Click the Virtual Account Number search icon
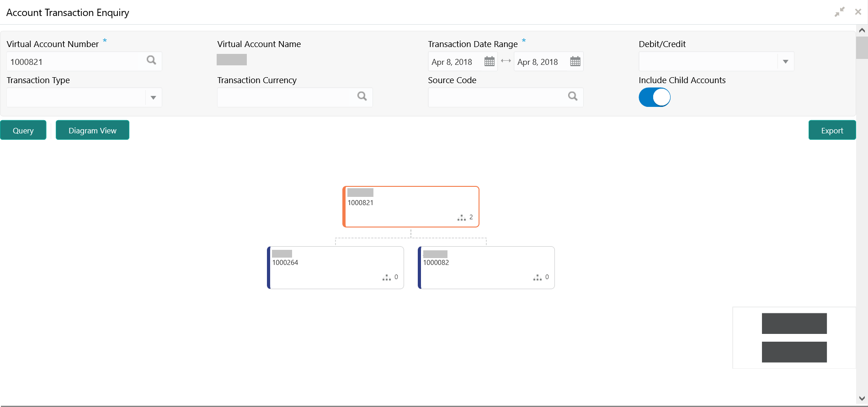Image resolution: width=868 pixels, height=407 pixels. pos(151,60)
